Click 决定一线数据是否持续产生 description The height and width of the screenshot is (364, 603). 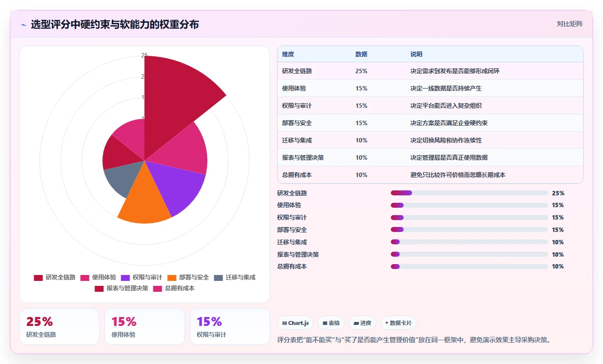pos(446,89)
